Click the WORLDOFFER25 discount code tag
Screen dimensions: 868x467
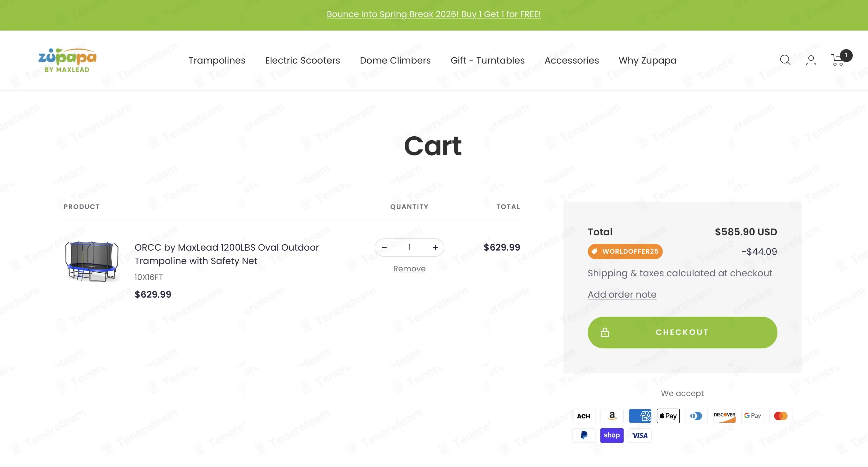(x=625, y=251)
